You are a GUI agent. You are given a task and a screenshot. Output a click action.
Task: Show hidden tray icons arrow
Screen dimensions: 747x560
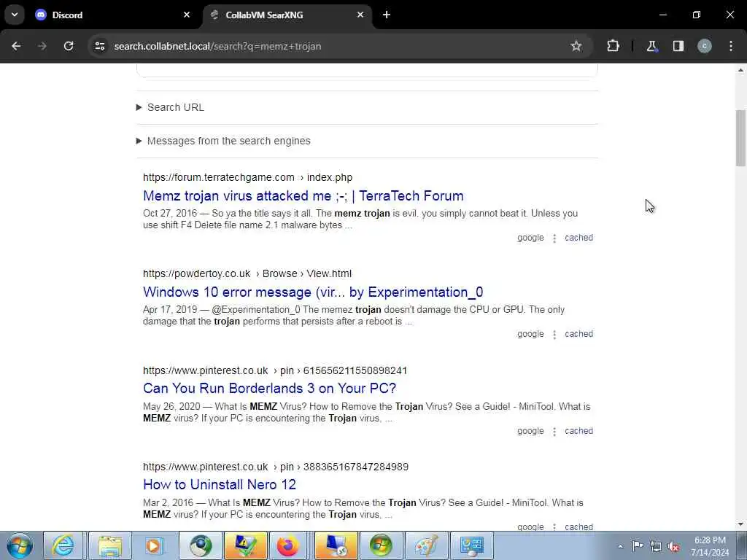(x=620, y=546)
